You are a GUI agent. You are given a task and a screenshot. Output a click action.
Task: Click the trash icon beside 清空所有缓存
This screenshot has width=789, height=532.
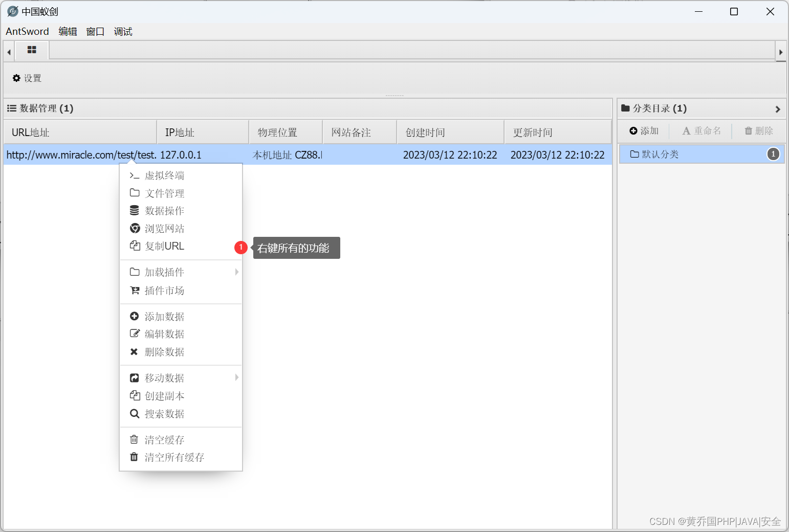pos(134,457)
